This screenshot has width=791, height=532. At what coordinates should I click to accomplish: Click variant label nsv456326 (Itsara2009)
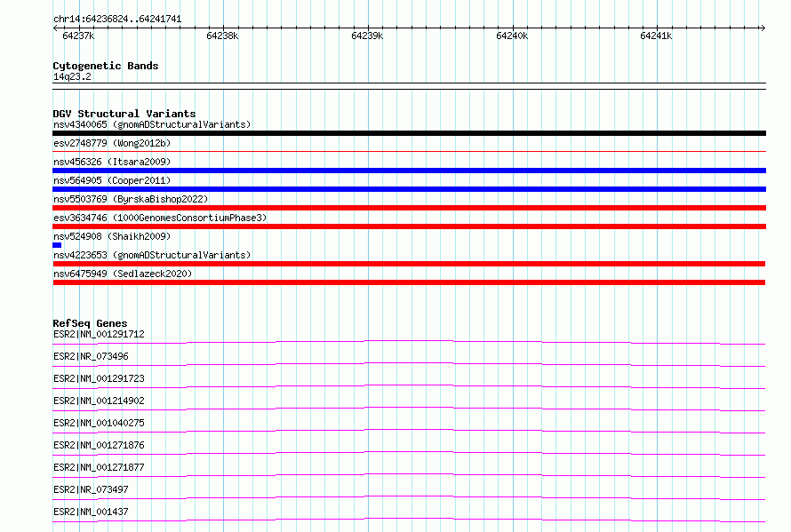click(112, 162)
